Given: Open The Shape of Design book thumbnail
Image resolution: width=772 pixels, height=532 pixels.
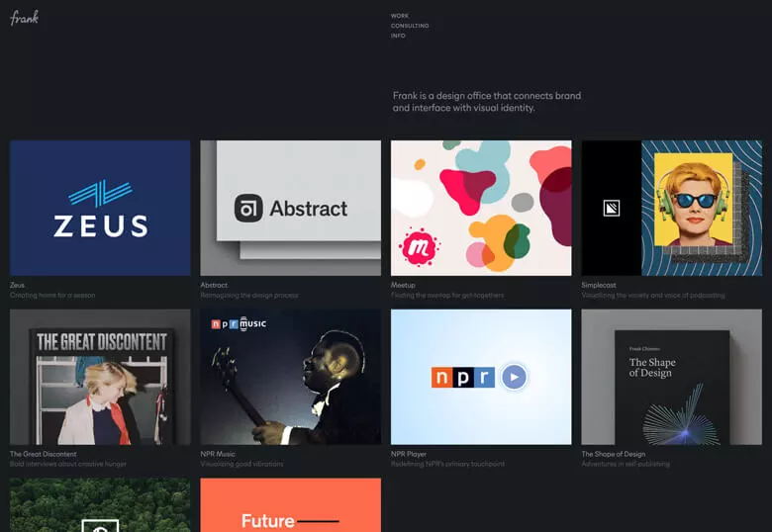Looking at the screenshot, I should click(x=672, y=377).
